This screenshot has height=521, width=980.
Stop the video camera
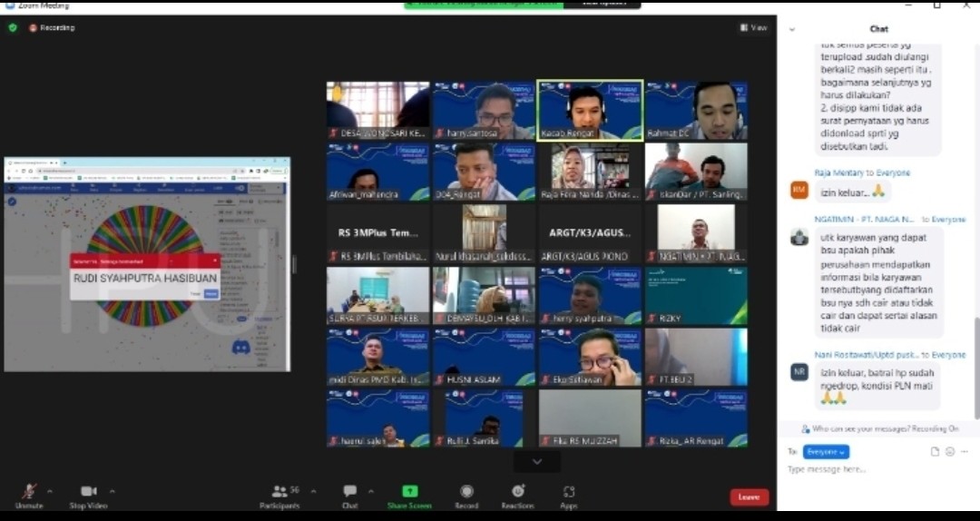coord(88,496)
